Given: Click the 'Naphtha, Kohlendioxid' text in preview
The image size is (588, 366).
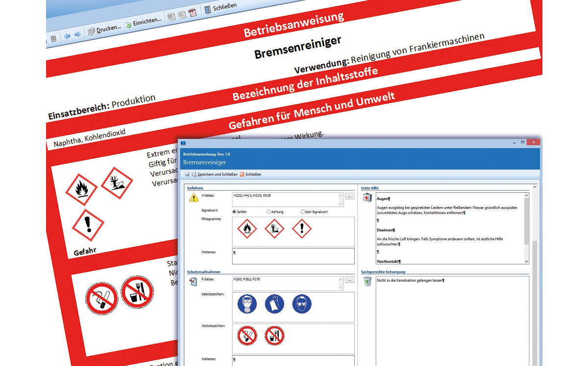Looking at the screenshot, I should (x=90, y=139).
